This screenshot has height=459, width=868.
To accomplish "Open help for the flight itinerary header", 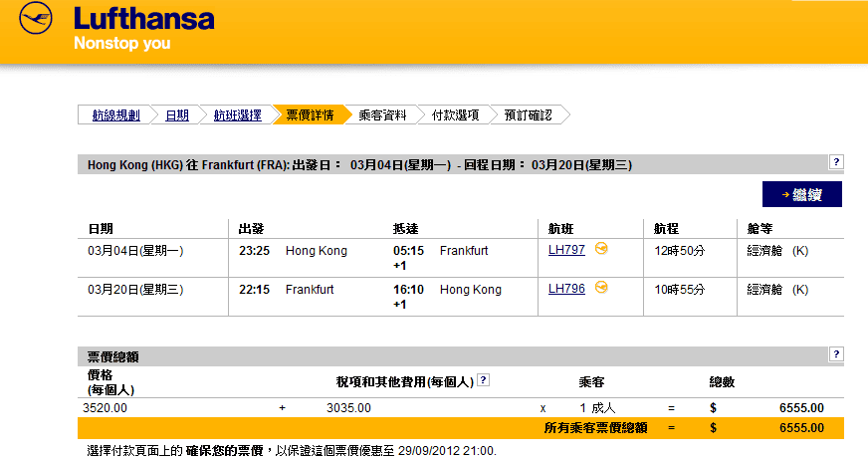I will click(836, 161).
